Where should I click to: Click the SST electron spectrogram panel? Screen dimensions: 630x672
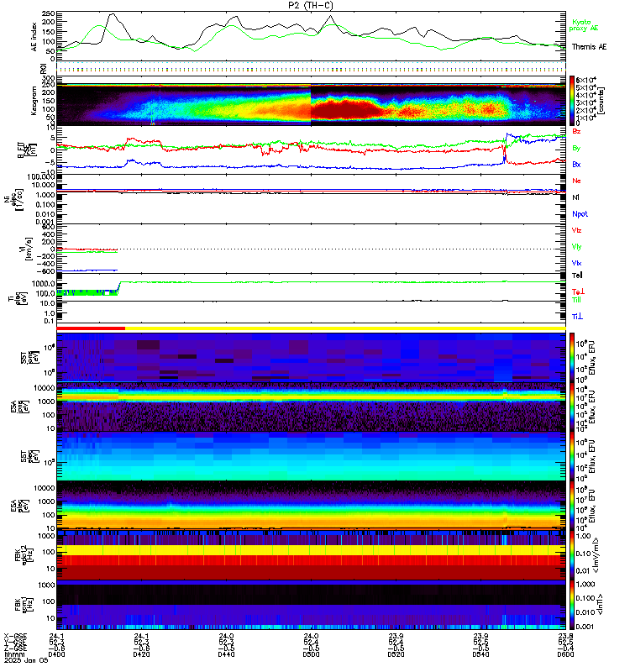coord(311,456)
